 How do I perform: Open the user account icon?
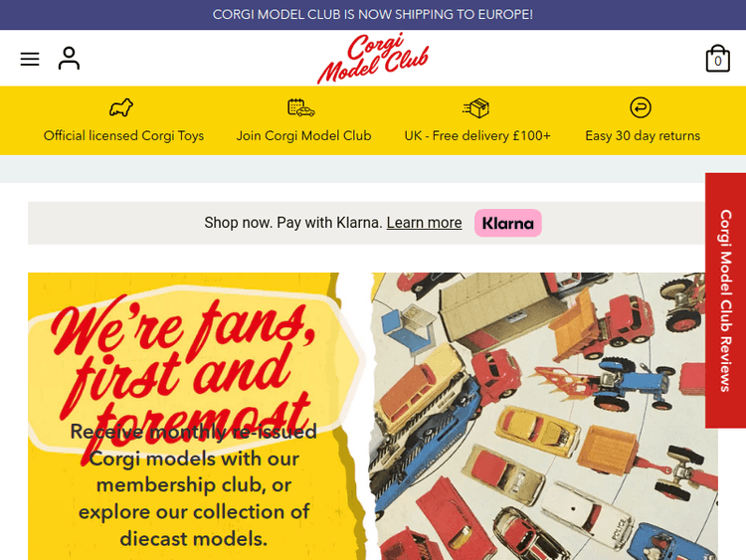(69, 58)
